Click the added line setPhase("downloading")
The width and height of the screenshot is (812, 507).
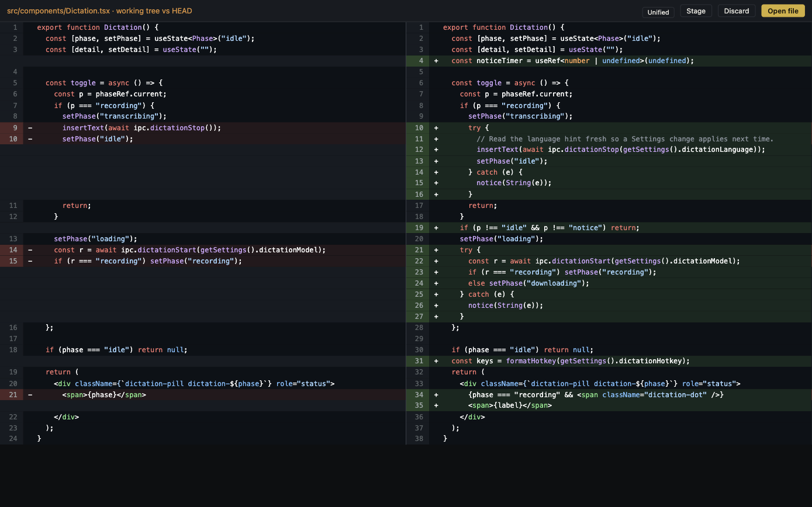tap(609, 283)
